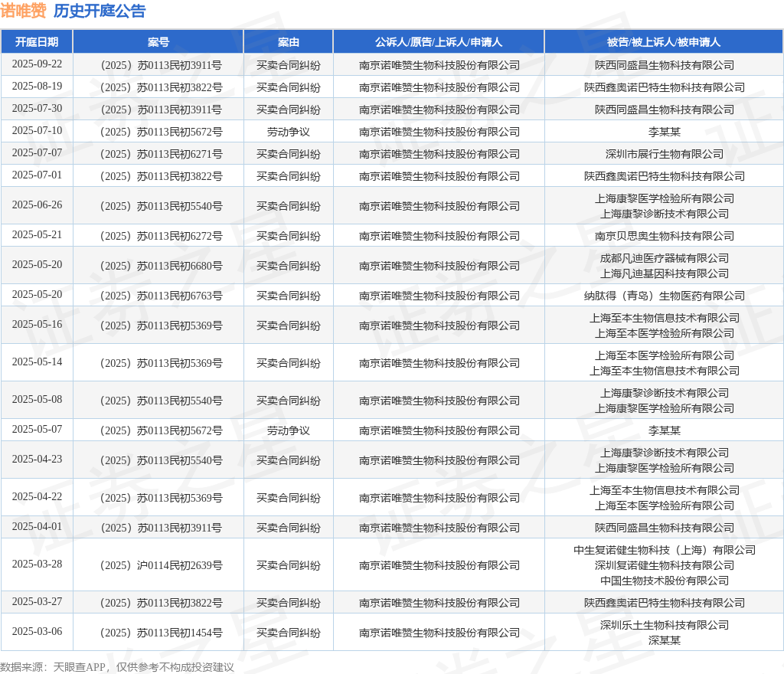Select the 被告/被上诉人/被申请人 column header
784x674 pixels.
pos(664,42)
